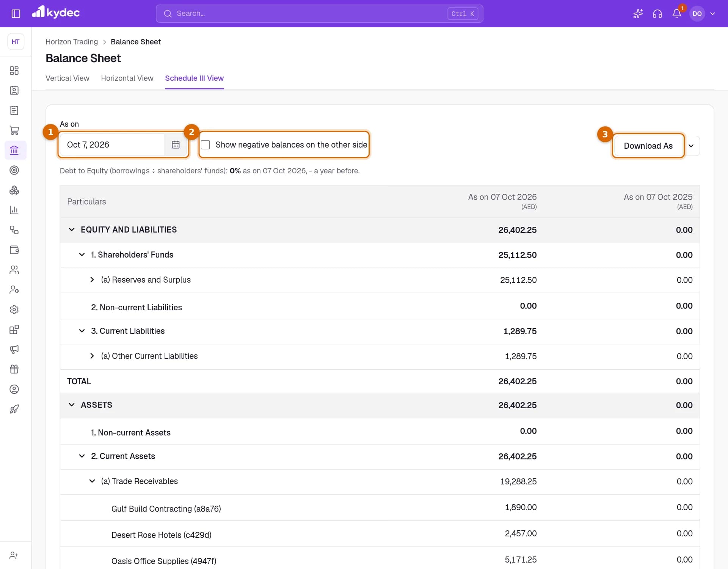728x569 pixels.
Task: Open the Download As dropdown arrow
Action: (691, 146)
